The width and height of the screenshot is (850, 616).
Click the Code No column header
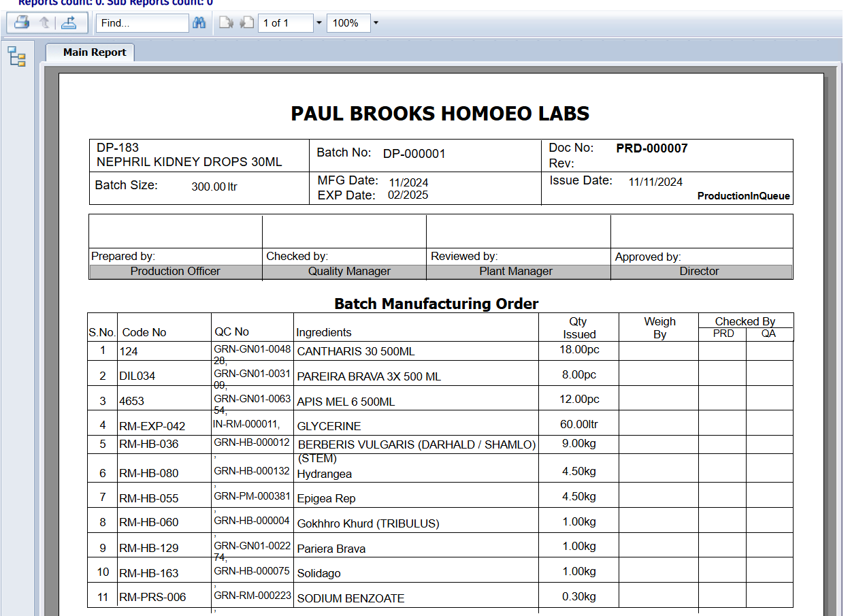144,333
